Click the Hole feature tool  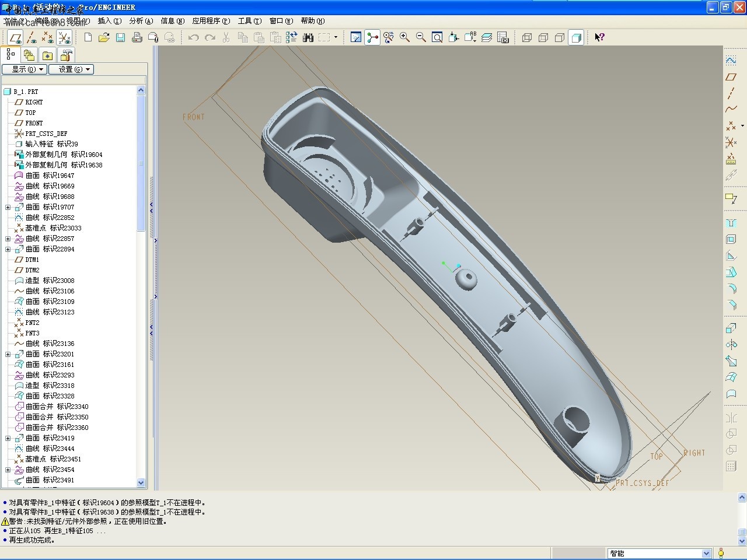point(731,223)
